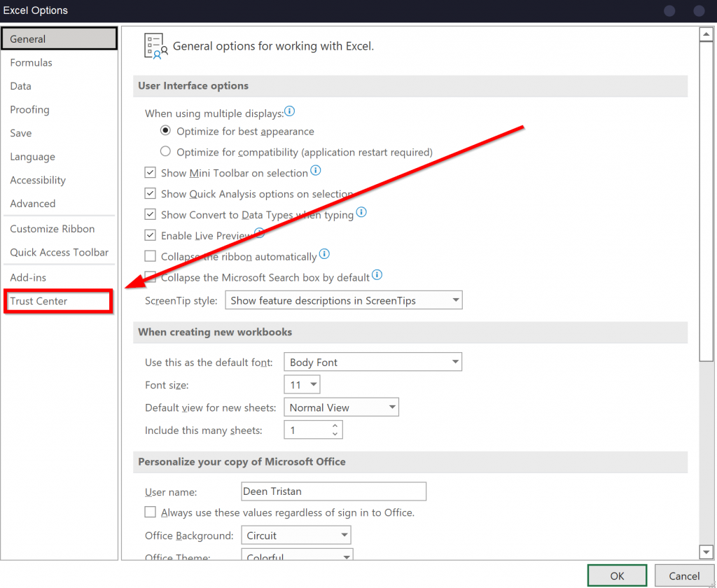Image resolution: width=717 pixels, height=588 pixels.
Task: Open the Office Background dropdown showing Circuit
Action: 345,535
